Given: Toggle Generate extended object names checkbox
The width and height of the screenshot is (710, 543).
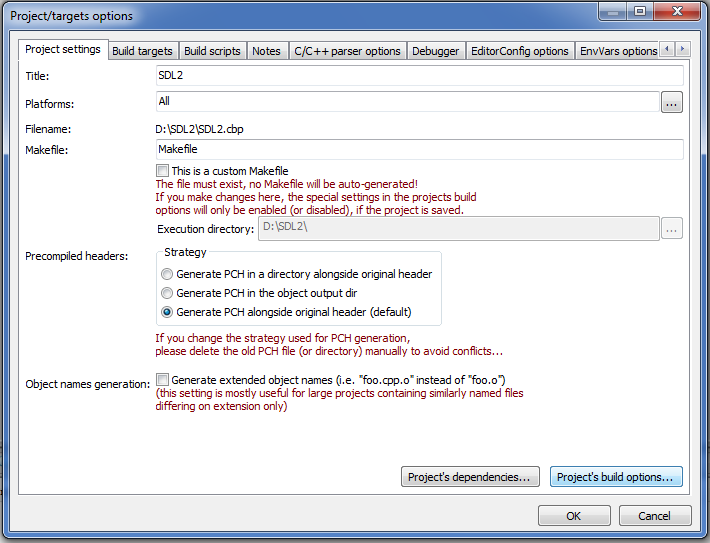Looking at the screenshot, I should coord(163,380).
